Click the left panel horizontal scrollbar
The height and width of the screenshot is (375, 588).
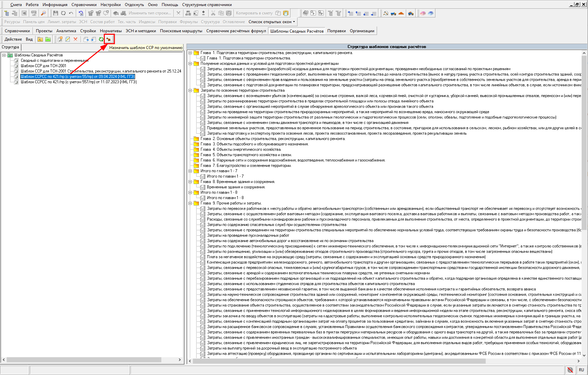[84, 360]
